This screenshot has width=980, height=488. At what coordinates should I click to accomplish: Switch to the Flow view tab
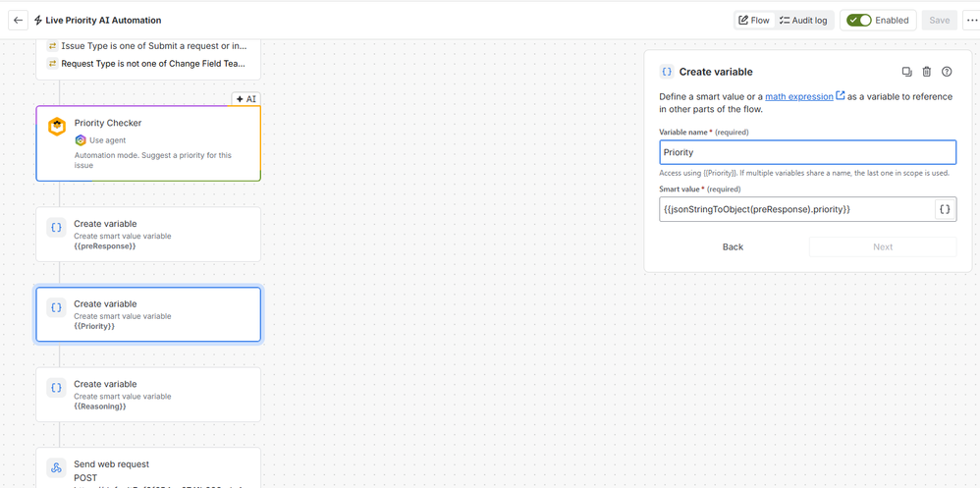tap(754, 20)
